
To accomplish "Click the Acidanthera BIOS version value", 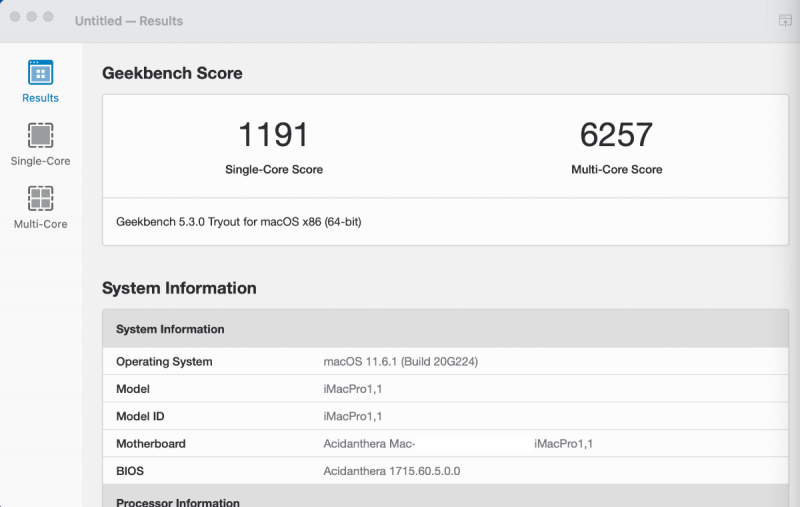I will (x=391, y=470).
